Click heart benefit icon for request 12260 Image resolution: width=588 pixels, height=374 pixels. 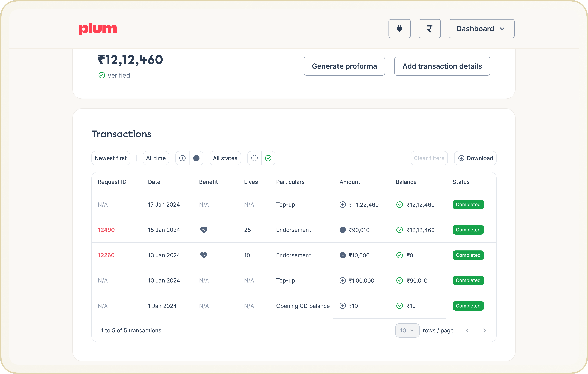(x=204, y=255)
